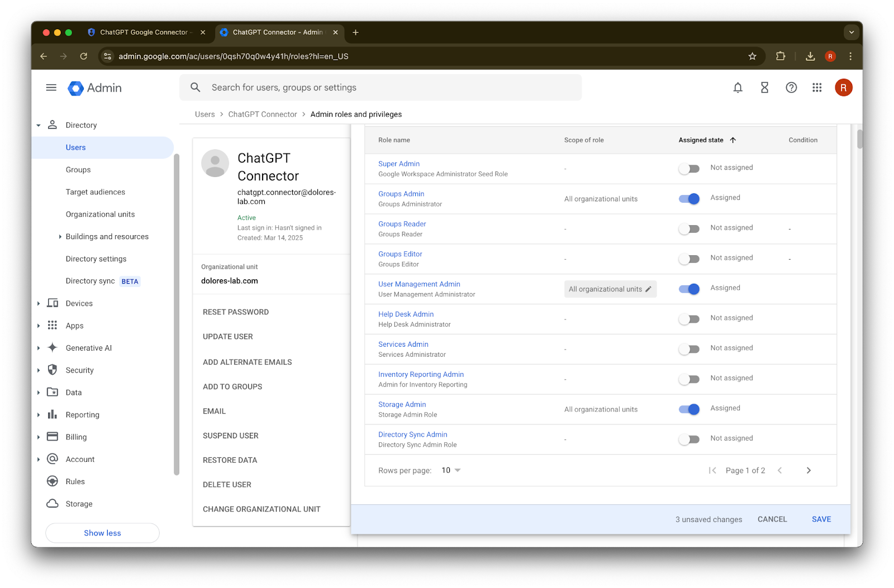Viewport: 894px width, 588px height.
Task: Open the tasks hourglass icon
Action: coord(765,88)
